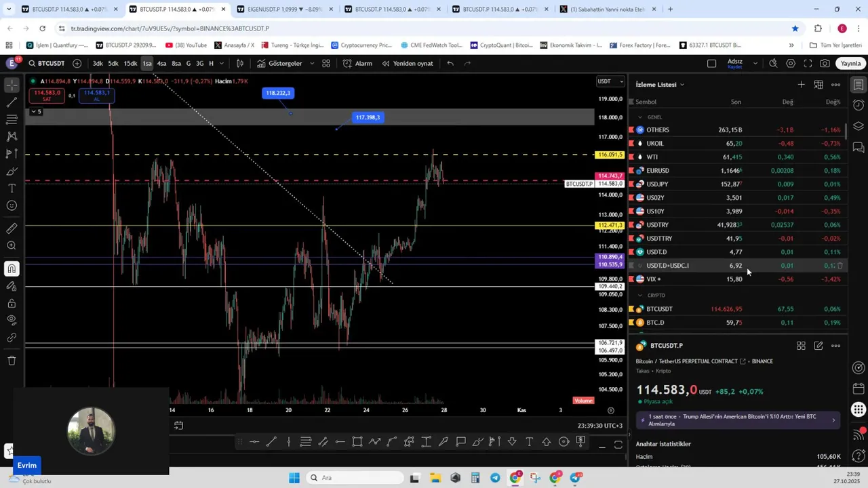Open the watchlist panel icon in right sidebar
The height and width of the screenshot is (488, 868).
tap(859, 85)
